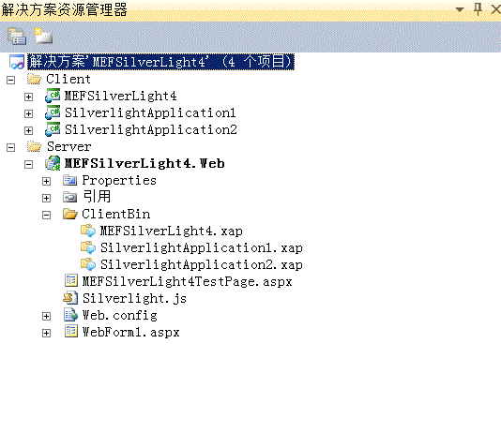Click the Web.config file icon

click(x=70, y=315)
